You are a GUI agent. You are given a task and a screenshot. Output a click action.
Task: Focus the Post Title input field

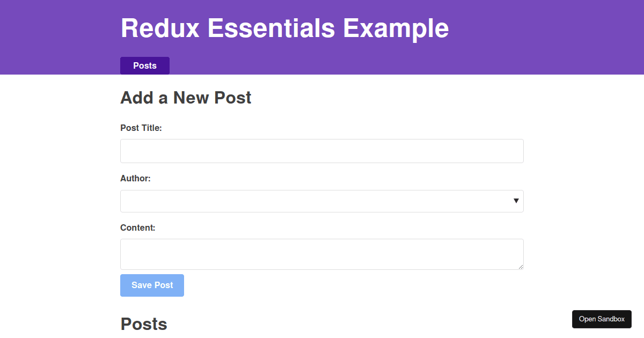point(322,151)
